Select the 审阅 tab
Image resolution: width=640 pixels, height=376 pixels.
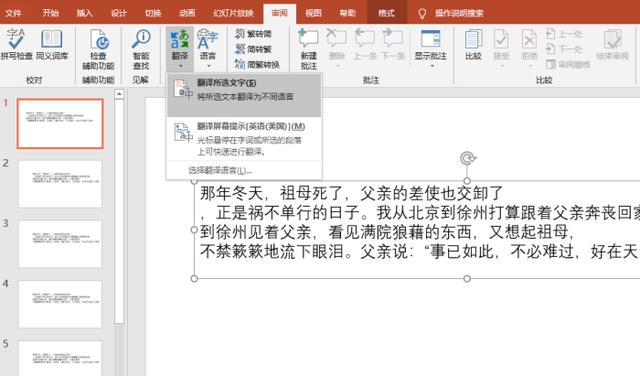click(x=280, y=13)
